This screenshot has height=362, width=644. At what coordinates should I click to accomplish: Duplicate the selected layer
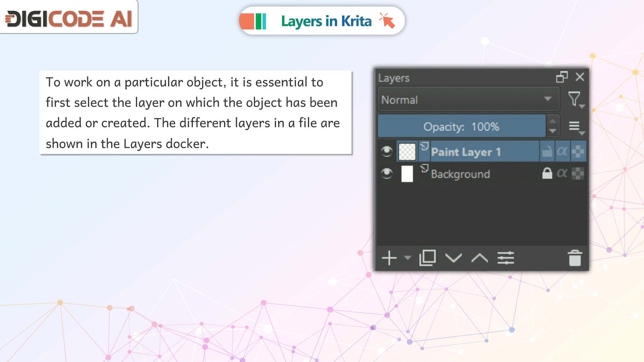pyautogui.click(x=427, y=258)
